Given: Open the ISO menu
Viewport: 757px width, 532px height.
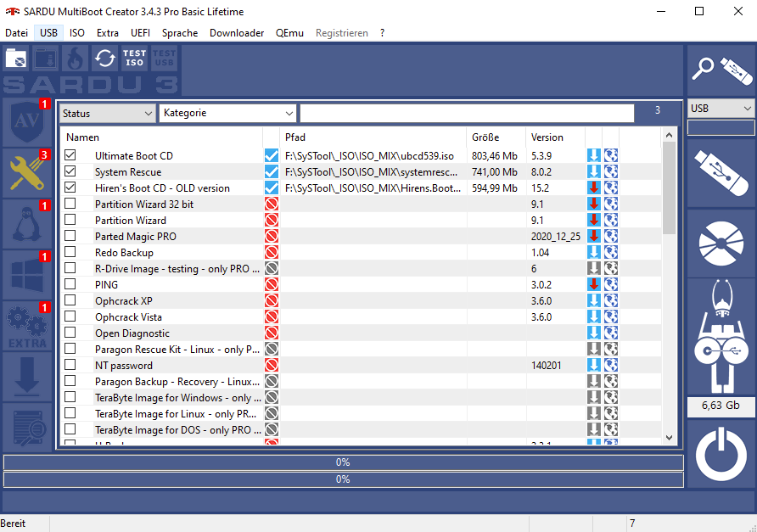Looking at the screenshot, I should 76,33.
